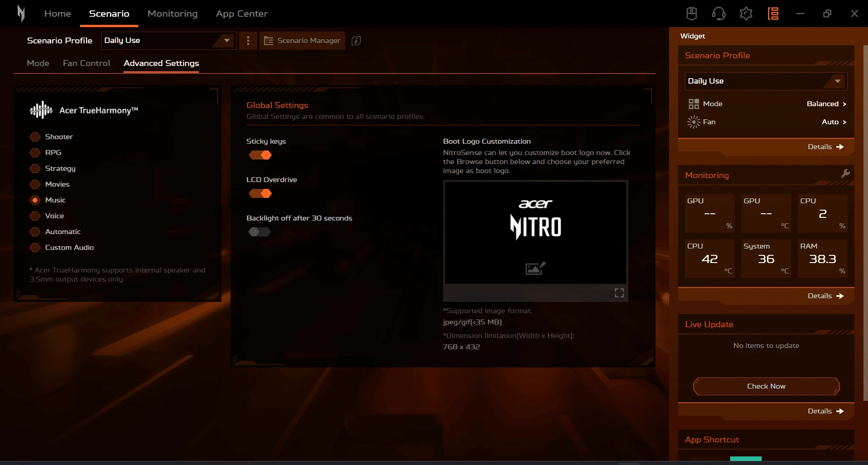The height and width of the screenshot is (465, 868).
Task: Click the 'No items to update' text
Action: coord(766,346)
